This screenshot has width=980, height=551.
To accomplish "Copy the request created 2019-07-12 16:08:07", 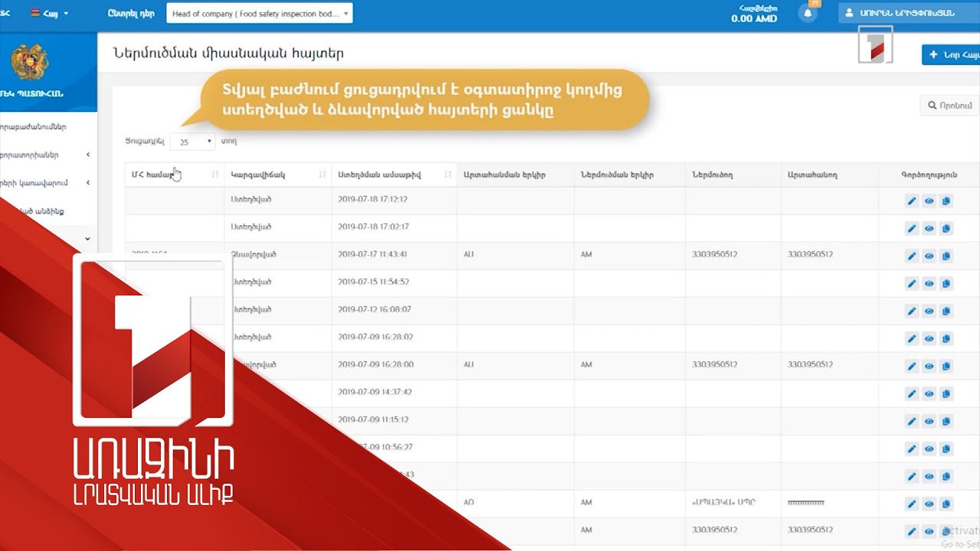I will [x=946, y=311].
